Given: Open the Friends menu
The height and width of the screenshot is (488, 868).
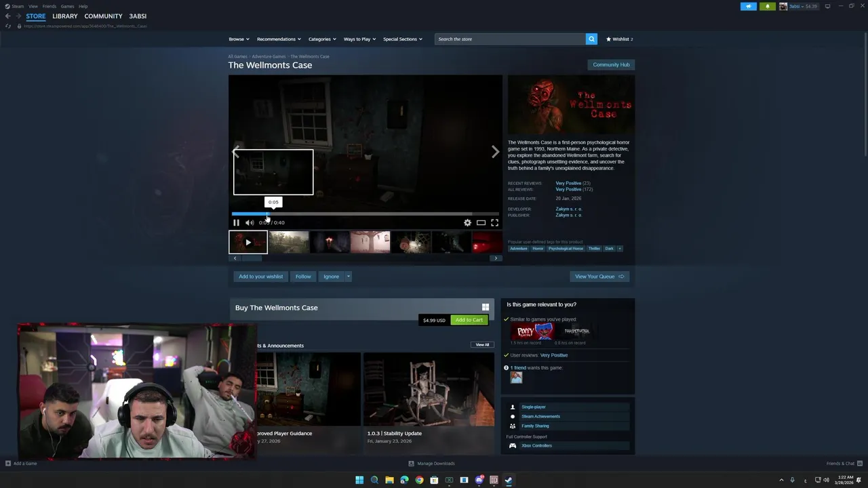Looking at the screenshot, I should pyautogui.click(x=50, y=6).
